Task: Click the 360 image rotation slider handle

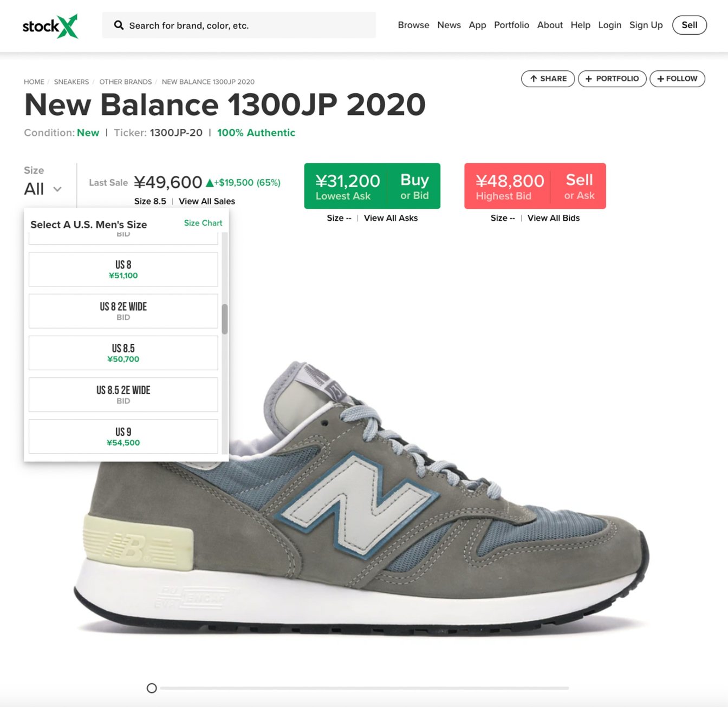Action: click(152, 688)
